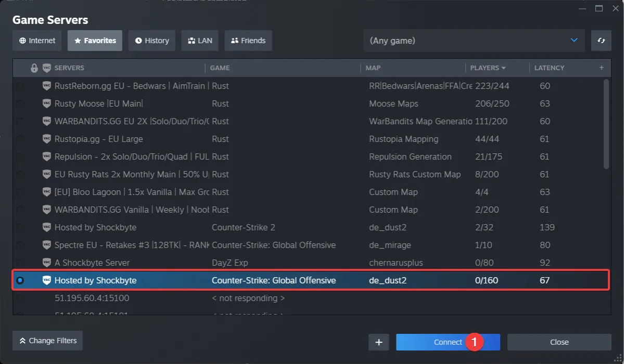Select radio button for RustReborn.gg row
The image size is (624, 364).
click(20, 85)
